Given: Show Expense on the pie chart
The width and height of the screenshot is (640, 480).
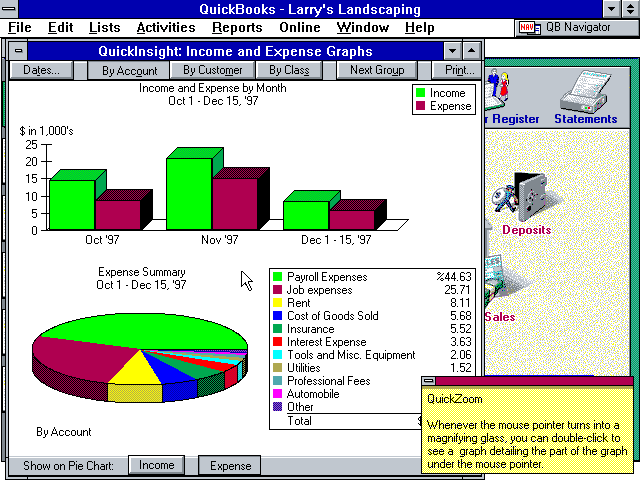Looking at the screenshot, I should [230, 465].
